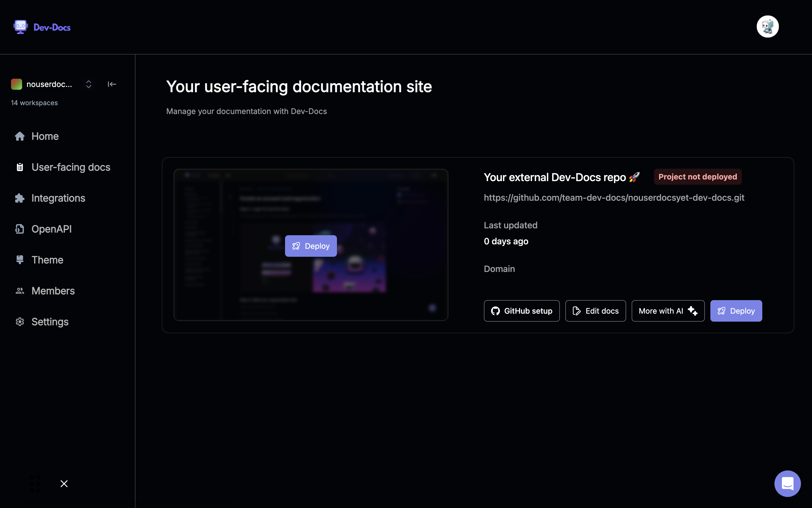Start GitHub setup
This screenshot has height=508, width=812.
[521, 311]
